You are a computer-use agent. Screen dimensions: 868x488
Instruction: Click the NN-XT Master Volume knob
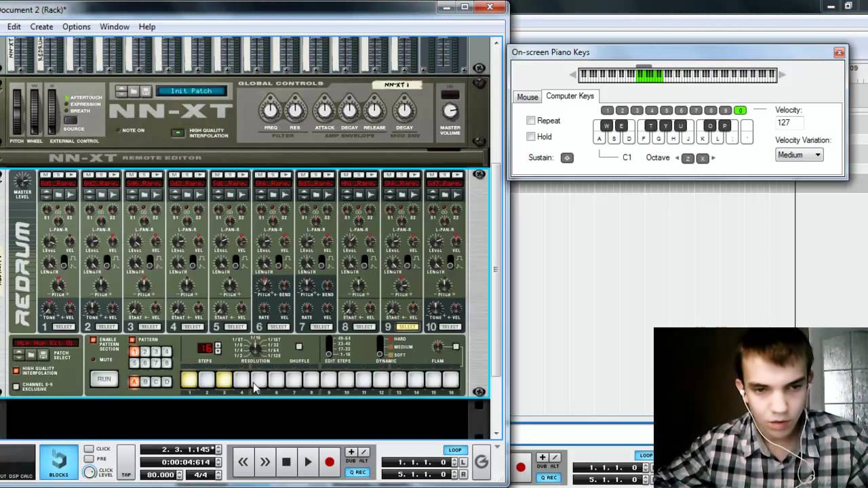[x=450, y=111]
